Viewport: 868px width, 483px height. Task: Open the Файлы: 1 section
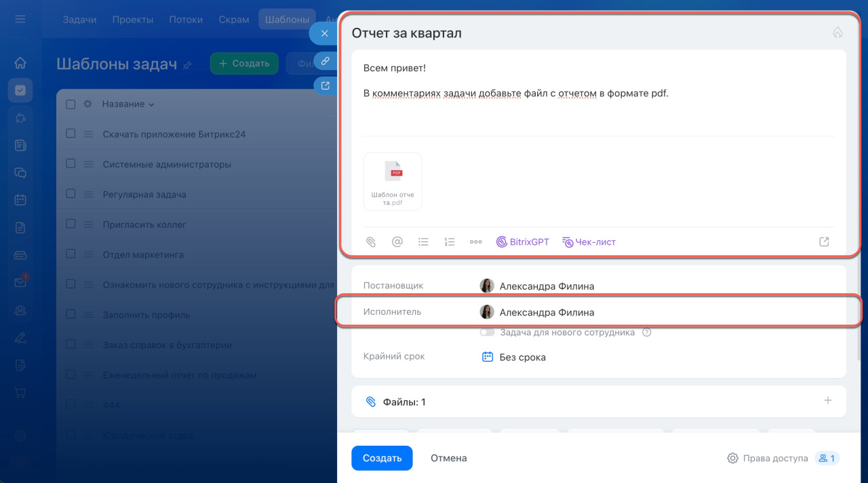(x=599, y=402)
